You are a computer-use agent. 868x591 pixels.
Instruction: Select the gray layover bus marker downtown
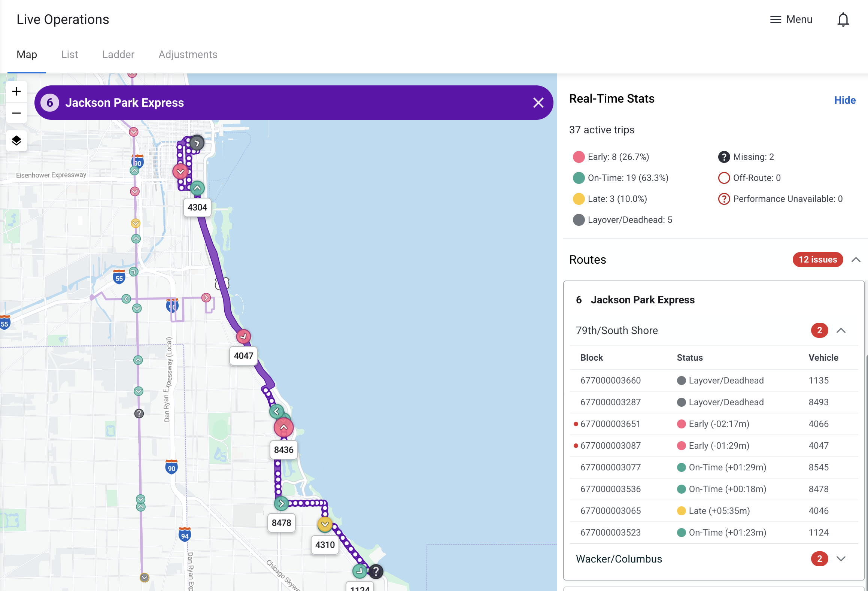point(197,143)
